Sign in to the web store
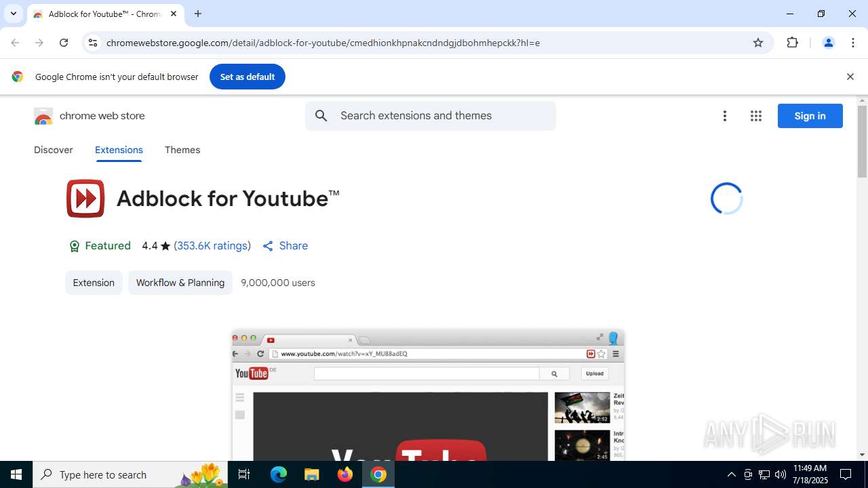The width and height of the screenshot is (868, 488). coord(810,116)
